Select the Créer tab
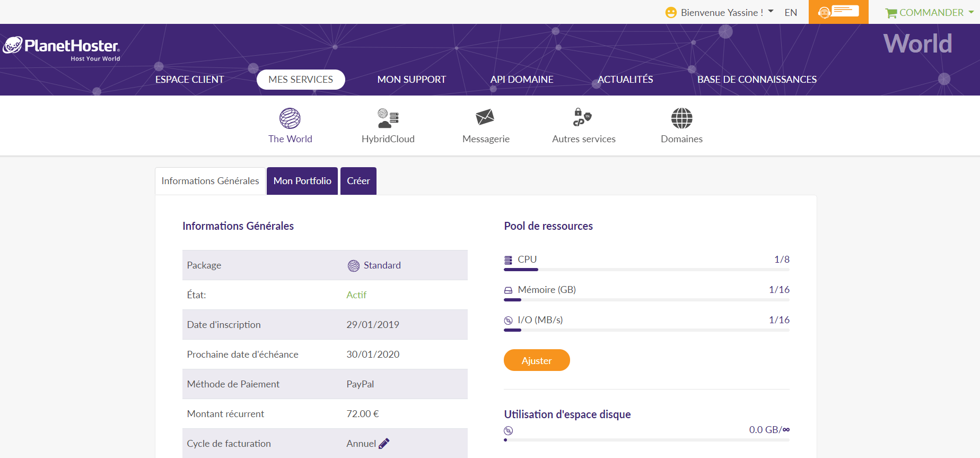The width and height of the screenshot is (980, 458). 358,181
